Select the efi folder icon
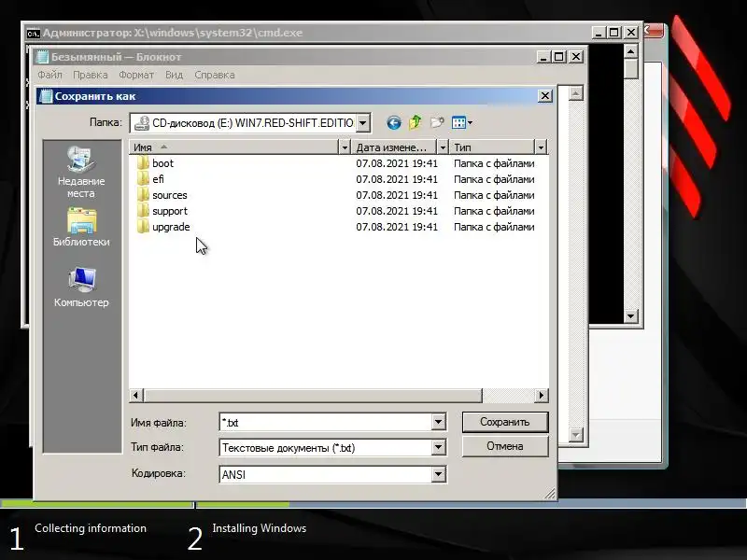 pos(143,179)
